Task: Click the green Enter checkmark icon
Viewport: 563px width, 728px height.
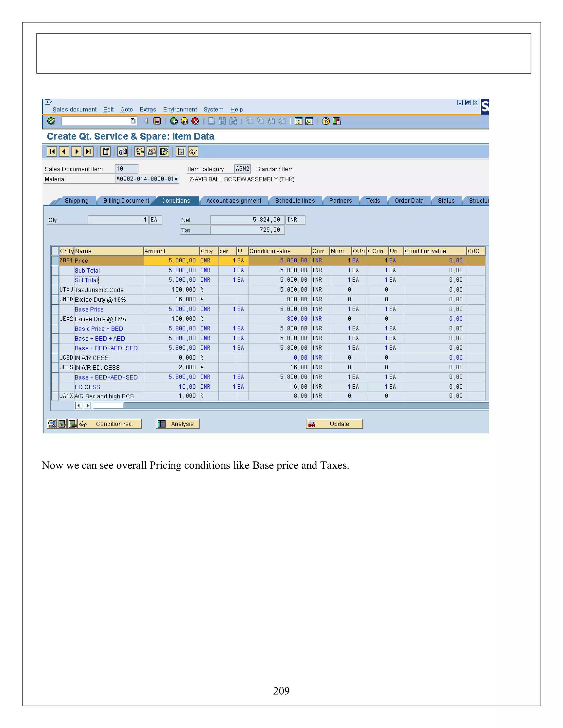Action: click(x=51, y=121)
